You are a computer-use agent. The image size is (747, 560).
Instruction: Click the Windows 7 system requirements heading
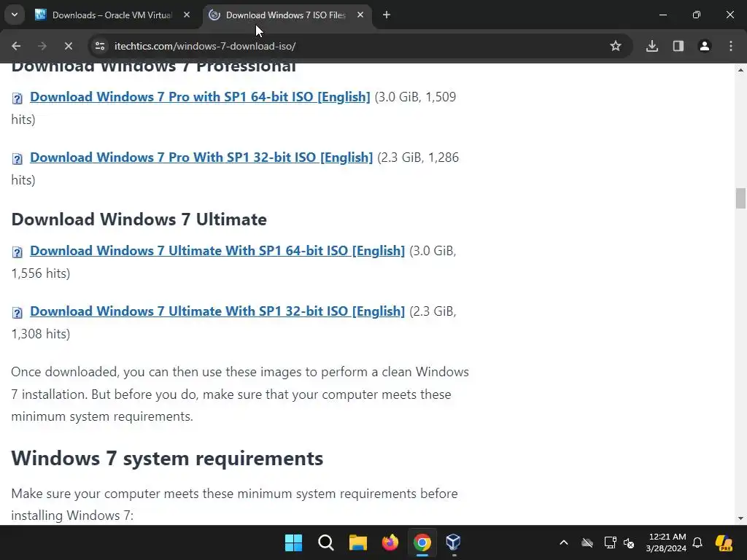(167, 459)
